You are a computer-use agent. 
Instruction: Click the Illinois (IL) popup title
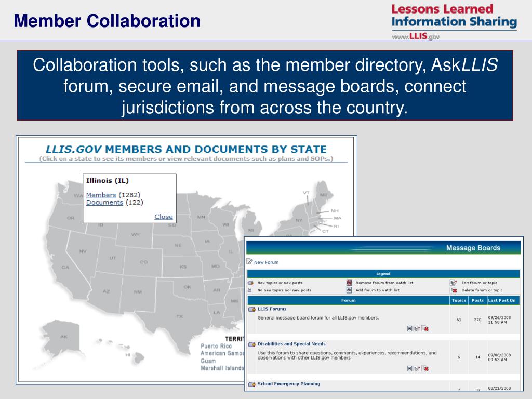108,180
